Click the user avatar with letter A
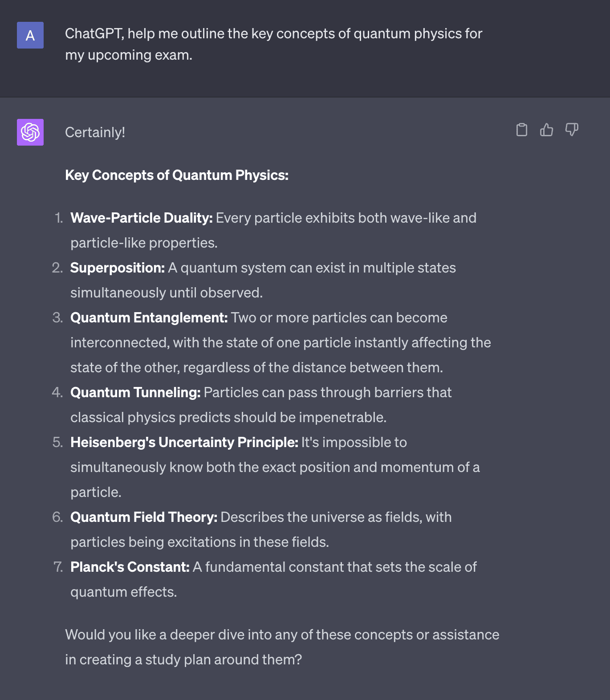The image size is (610, 700). tap(30, 35)
